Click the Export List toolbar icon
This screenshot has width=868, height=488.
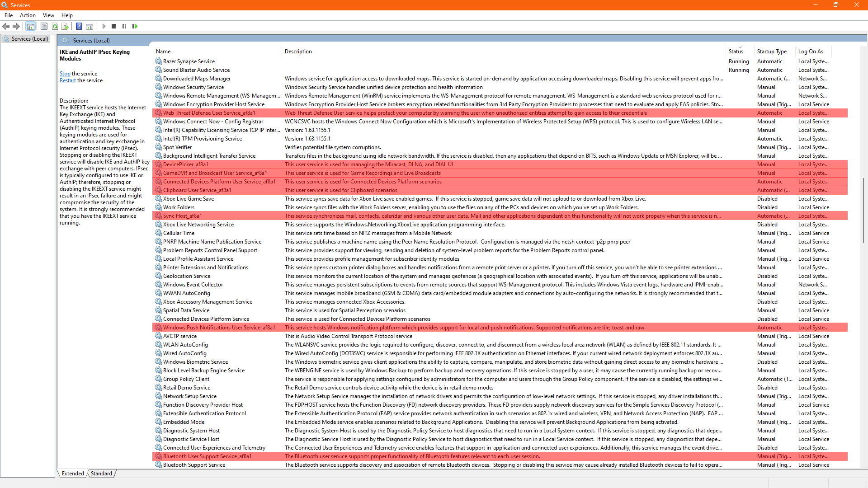pyautogui.click(x=65, y=26)
